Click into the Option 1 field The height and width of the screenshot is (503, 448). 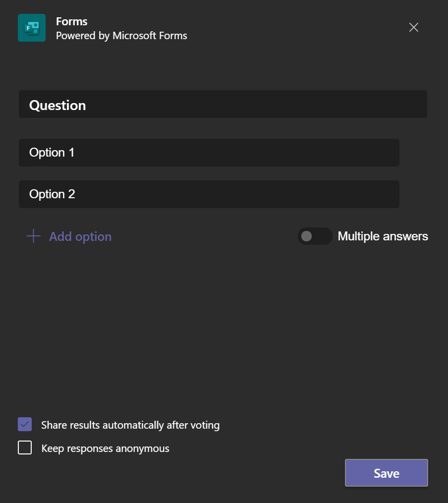[x=209, y=153]
